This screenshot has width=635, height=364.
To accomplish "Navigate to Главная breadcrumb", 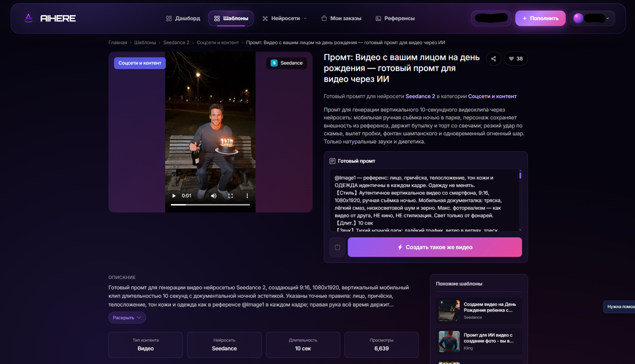I will (x=118, y=42).
